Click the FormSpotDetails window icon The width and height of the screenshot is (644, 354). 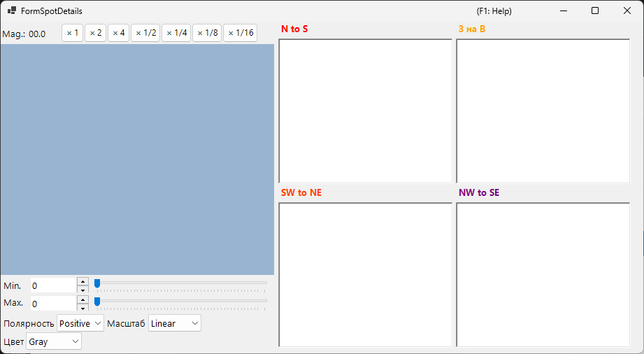[11, 10]
